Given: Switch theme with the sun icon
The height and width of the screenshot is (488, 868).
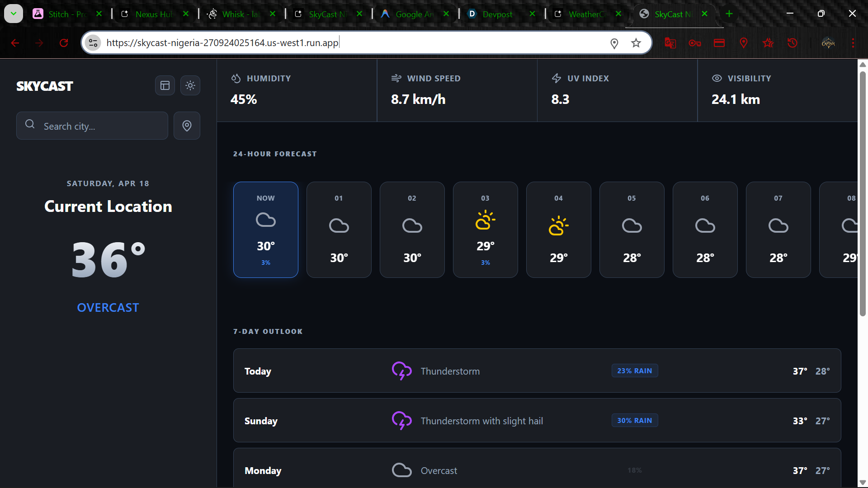Looking at the screenshot, I should click(x=190, y=85).
